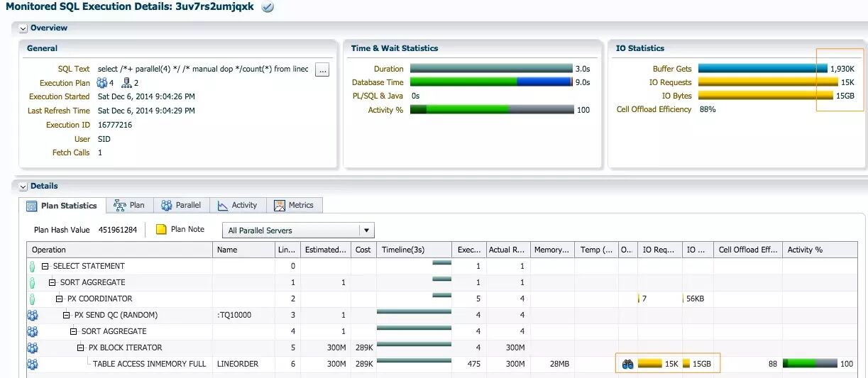Click the Plan Note label
The width and height of the screenshot is (868, 378).
[x=188, y=230]
